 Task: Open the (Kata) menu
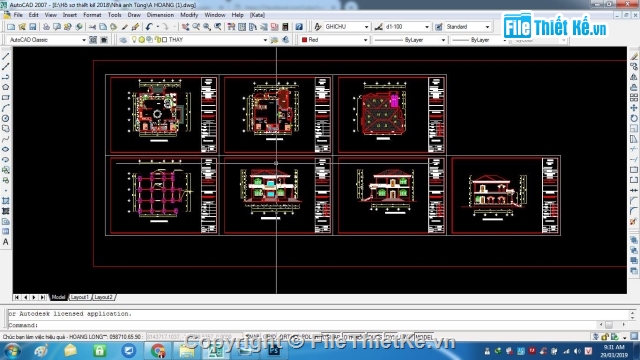(x=257, y=15)
